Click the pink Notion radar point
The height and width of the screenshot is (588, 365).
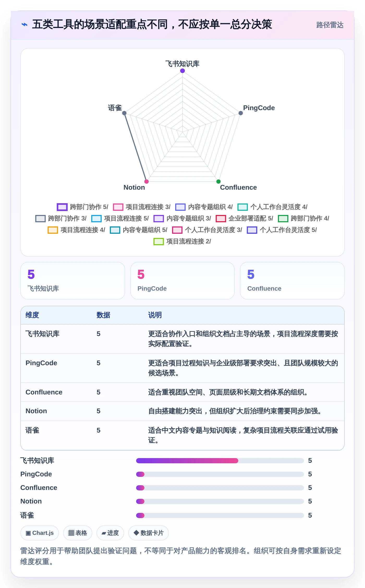coord(147,182)
